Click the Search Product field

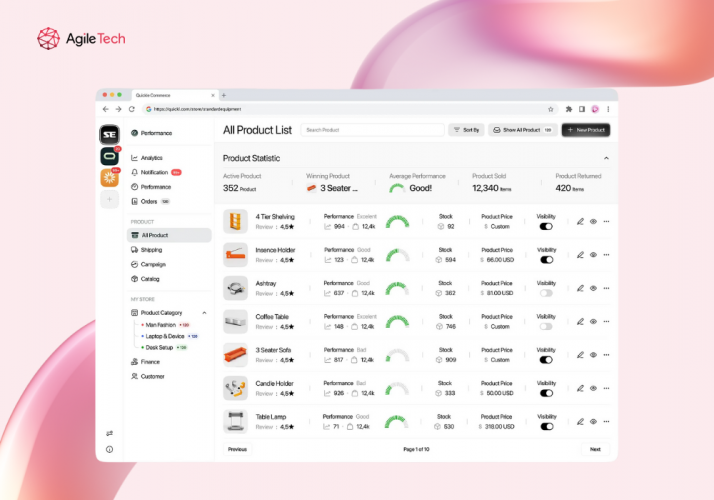(372, 130)
